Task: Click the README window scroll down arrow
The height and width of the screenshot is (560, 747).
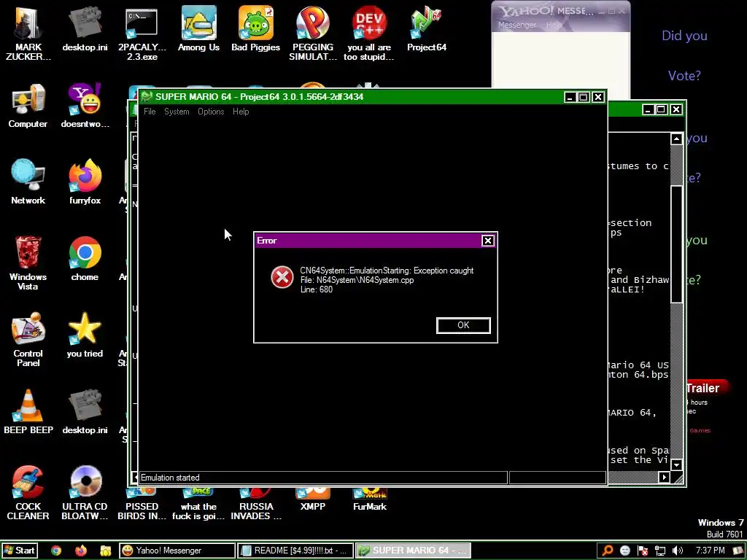Action: click(x=676, y=464)
